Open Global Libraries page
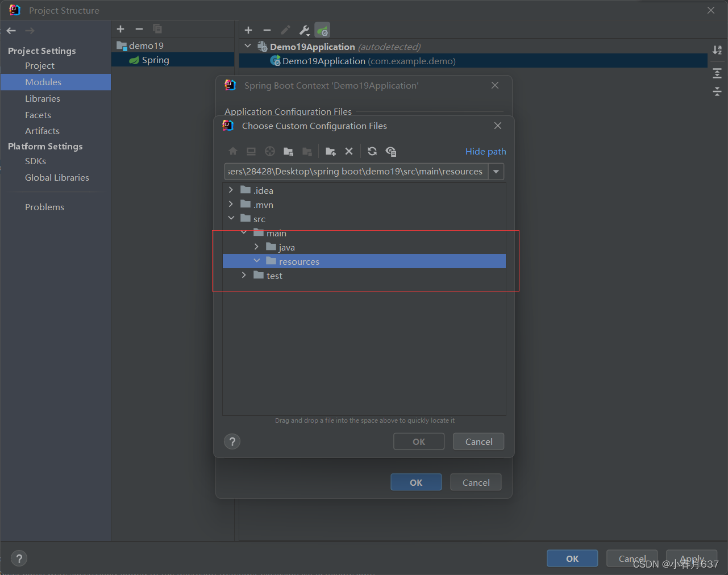 pos(56,177)
